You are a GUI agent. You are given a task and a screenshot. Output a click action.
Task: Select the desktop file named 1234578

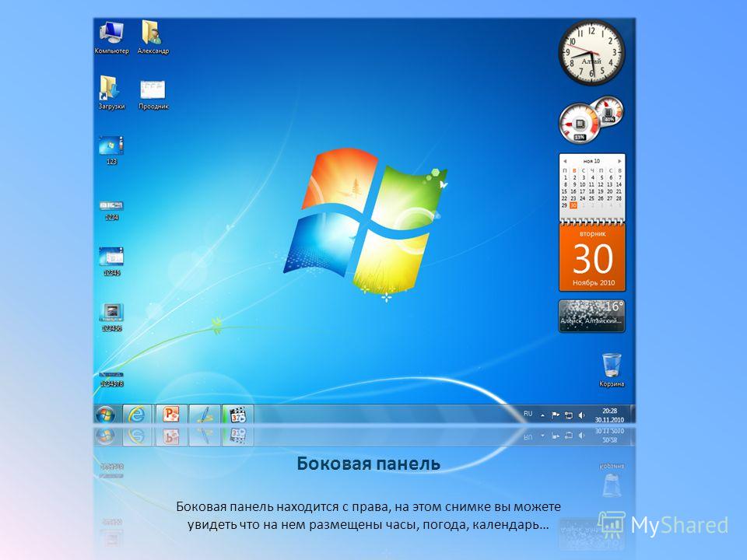[111, 380]
